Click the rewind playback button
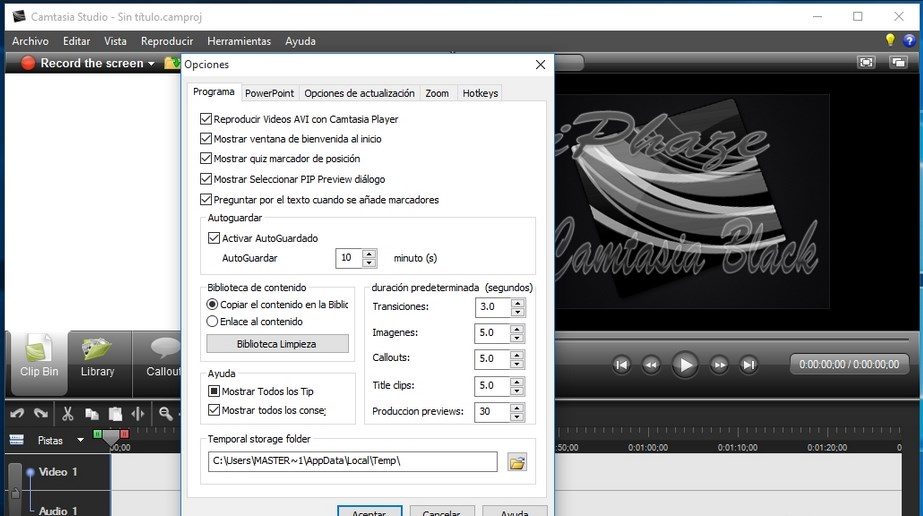Viewport: 923px width, 516px height. 651,365
